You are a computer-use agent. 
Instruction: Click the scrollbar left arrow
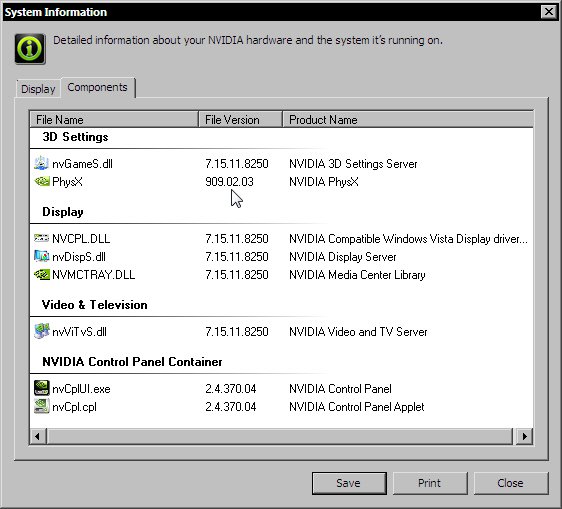(37, 436)
